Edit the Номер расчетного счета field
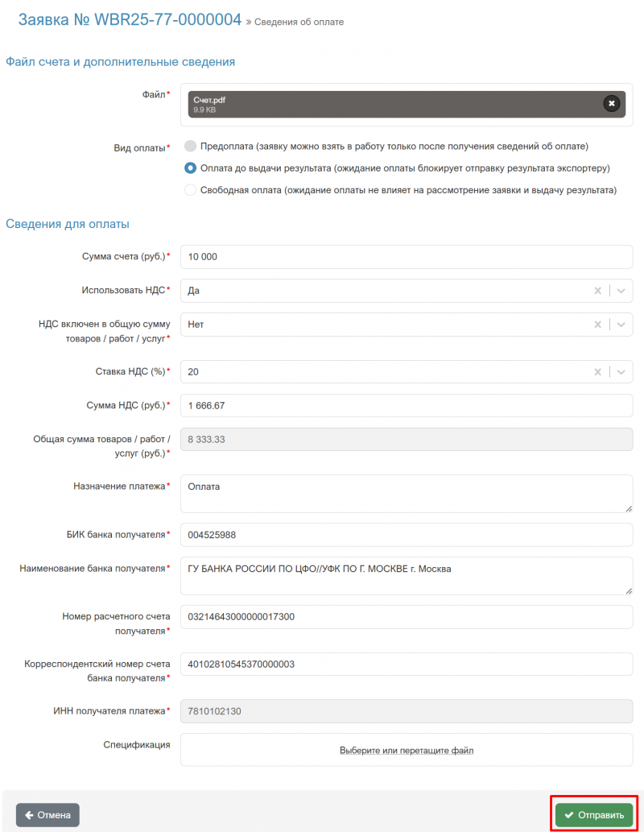The image size is (644, 832). click(407, 617)
